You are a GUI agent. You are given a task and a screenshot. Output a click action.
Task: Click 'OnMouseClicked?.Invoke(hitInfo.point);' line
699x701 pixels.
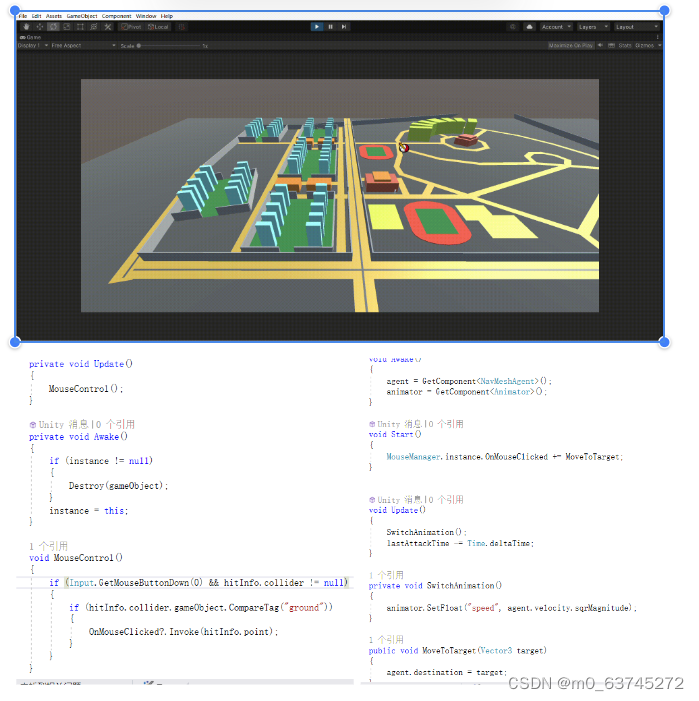click(x=183, y=632)
